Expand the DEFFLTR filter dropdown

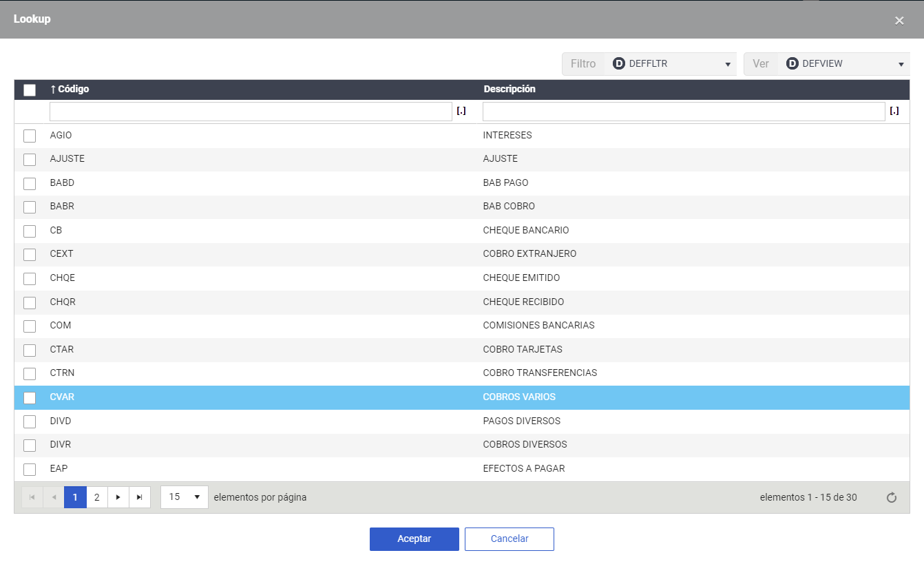coord(728,64)
